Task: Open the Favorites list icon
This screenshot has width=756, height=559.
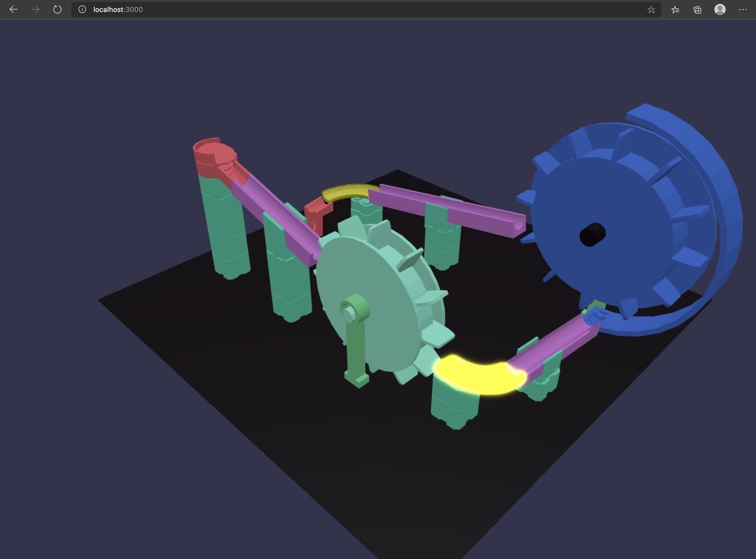Action: tap(675, 9)
